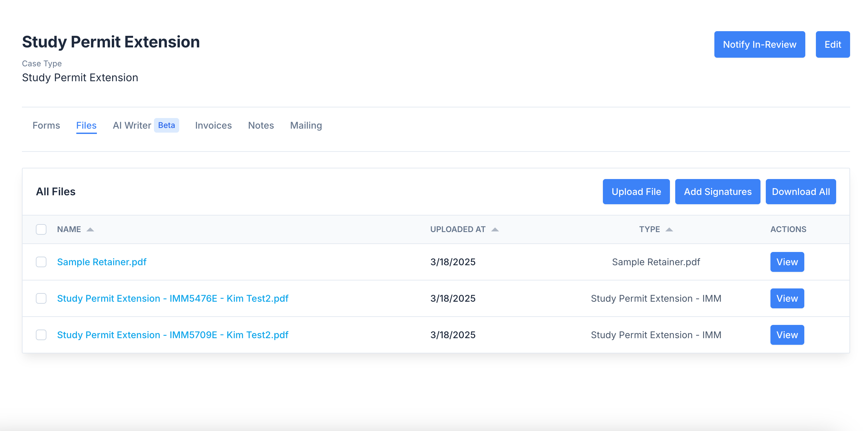Click the NAME column header
Viewport: 868px width, 431px height.
click(69, 229)
